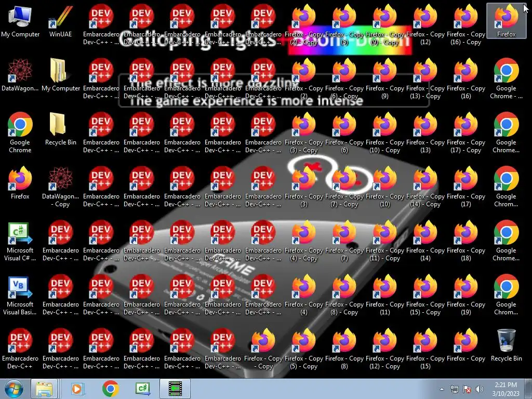Select Firefox - Copy (3) icon
The width and height of the screenshot is (532, 399).
303,187
